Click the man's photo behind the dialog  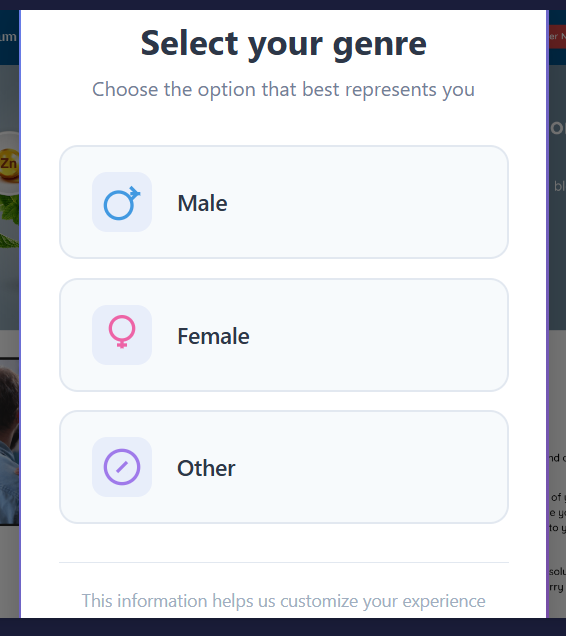9,442
